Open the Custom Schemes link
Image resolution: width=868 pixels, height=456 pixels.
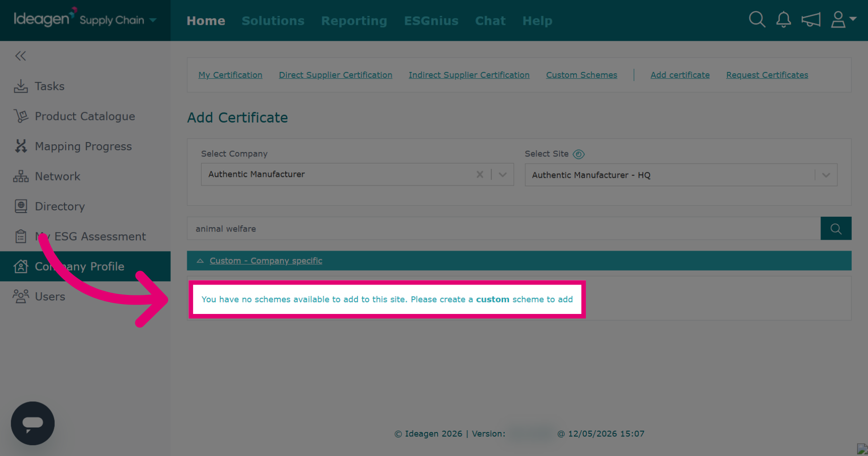581,75
